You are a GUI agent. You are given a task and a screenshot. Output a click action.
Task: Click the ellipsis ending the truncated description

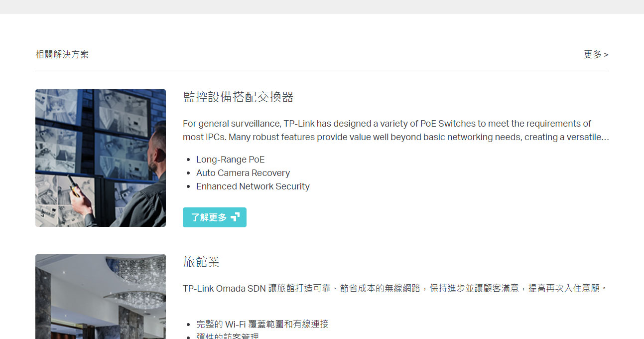coord(606,138)
